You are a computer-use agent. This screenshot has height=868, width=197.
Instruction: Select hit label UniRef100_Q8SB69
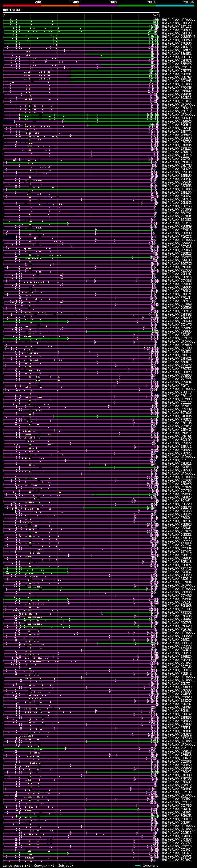pyautogui.click(x=177, y=250)
